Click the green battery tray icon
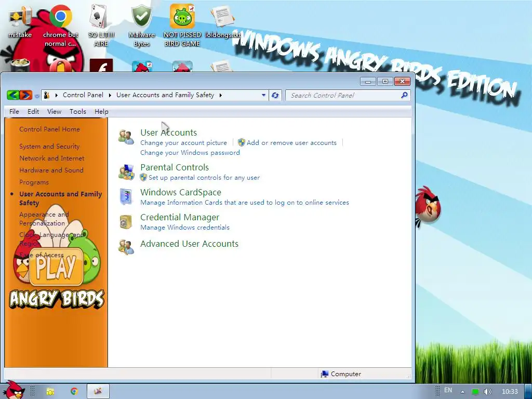Screen dimensions: 532x399 click(475, 392)
